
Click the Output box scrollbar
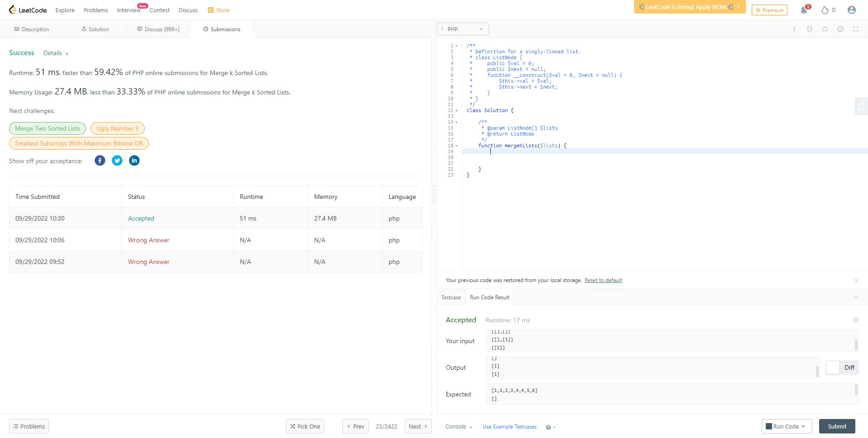click(817, 371)
